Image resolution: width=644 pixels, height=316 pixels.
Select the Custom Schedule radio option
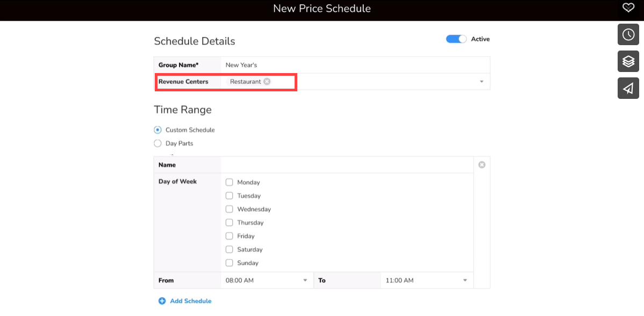point(158,130)
